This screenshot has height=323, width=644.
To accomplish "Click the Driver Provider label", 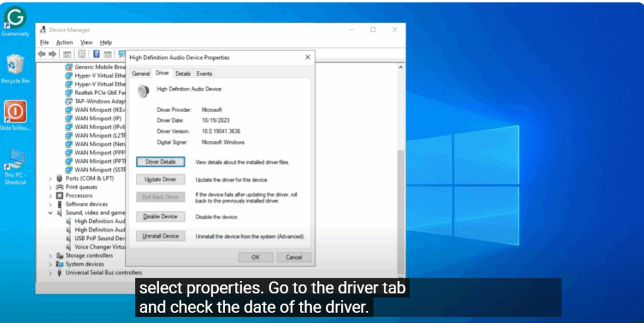I will click(x=174, y=110).
